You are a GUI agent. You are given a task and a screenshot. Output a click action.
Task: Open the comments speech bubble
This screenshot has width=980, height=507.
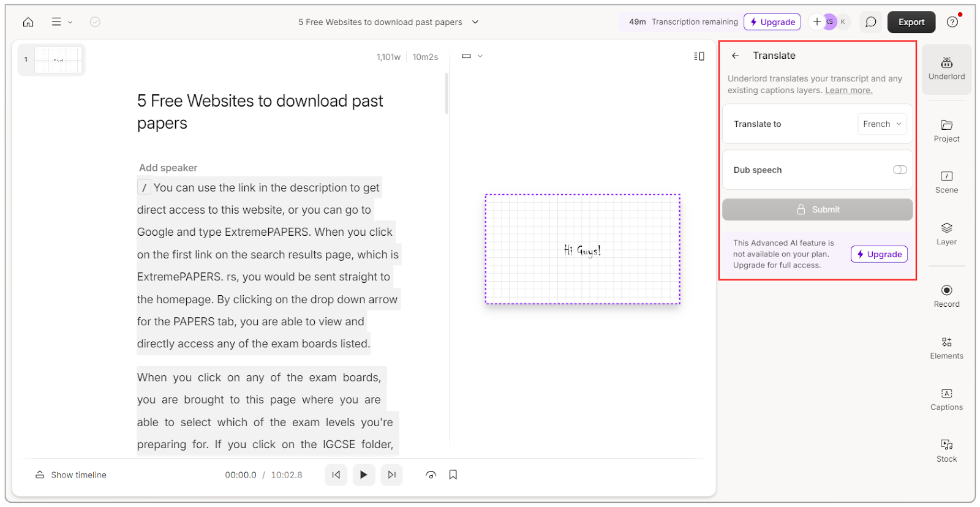(x=870, y=22)
